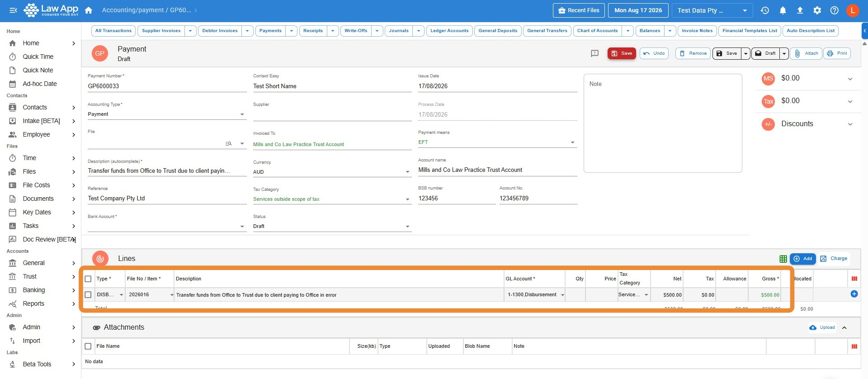The image size is (868, 379).
Task: Open Chart of Accounts tab
Action: 597,31
